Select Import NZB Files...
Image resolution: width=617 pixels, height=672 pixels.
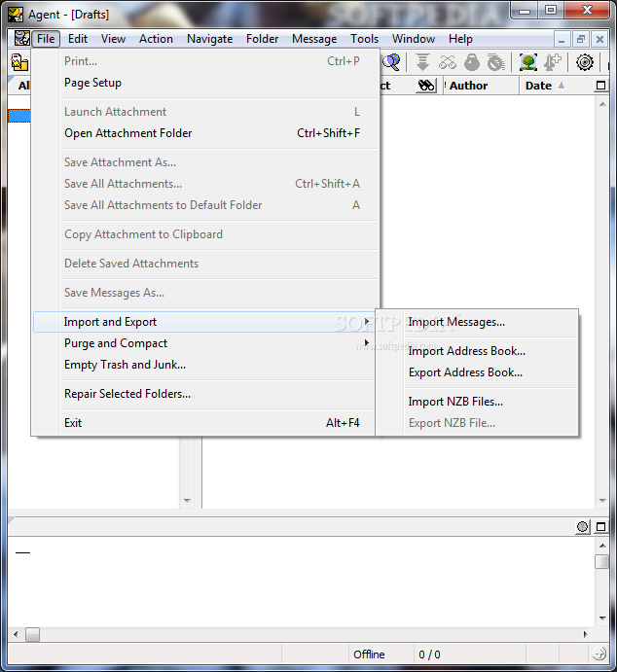(477, 401)
